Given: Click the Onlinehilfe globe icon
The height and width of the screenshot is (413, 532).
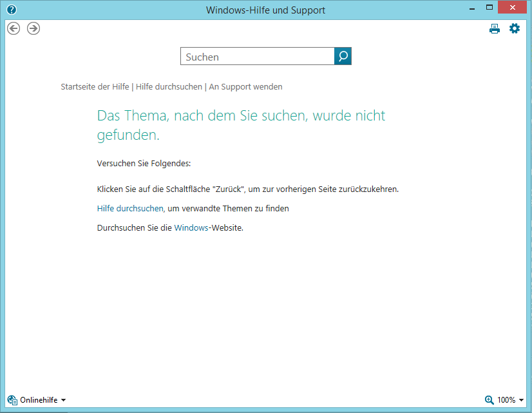Looking at the screenshot, I should [12, 400].
